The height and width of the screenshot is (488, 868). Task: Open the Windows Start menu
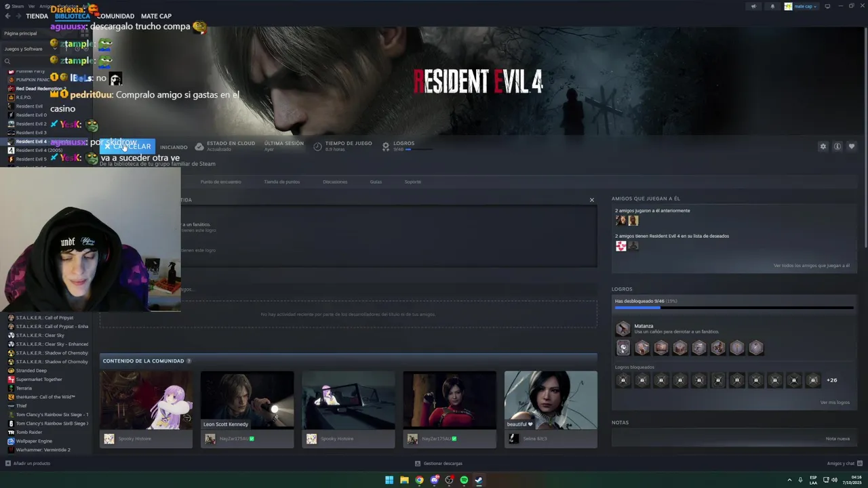tap(389, 480)
